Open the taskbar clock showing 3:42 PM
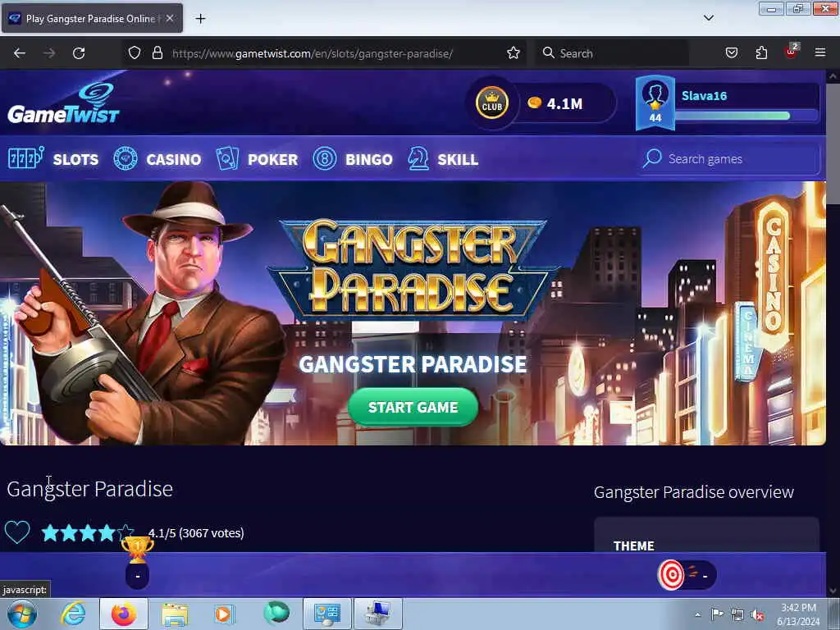The image size is (840, 630). pos(798,614)
